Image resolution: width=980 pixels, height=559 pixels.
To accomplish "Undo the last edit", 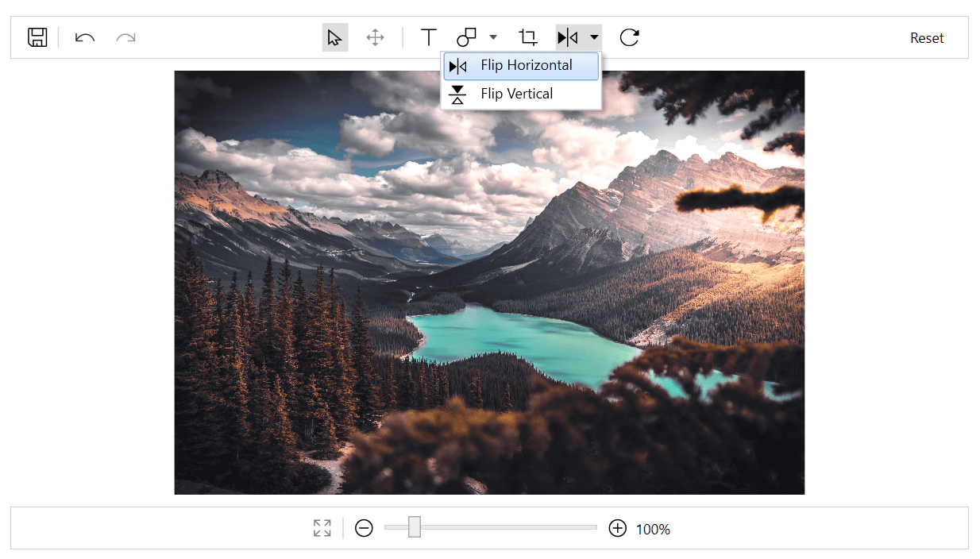I will [85, 37].
